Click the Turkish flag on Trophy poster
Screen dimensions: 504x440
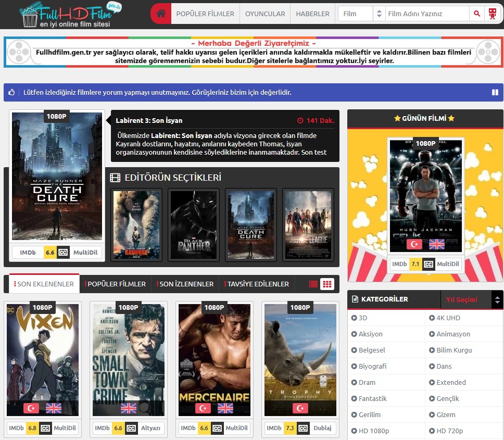[300, 408]
